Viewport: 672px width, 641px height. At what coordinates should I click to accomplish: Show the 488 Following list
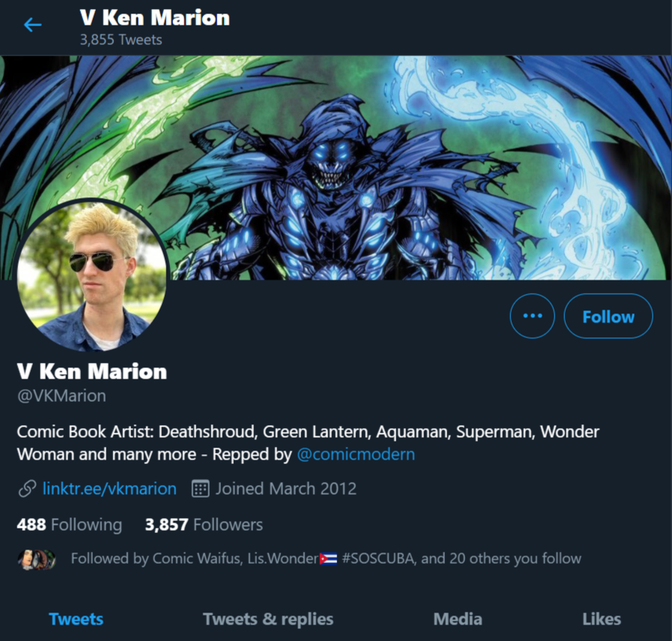[x=70, y=524]
